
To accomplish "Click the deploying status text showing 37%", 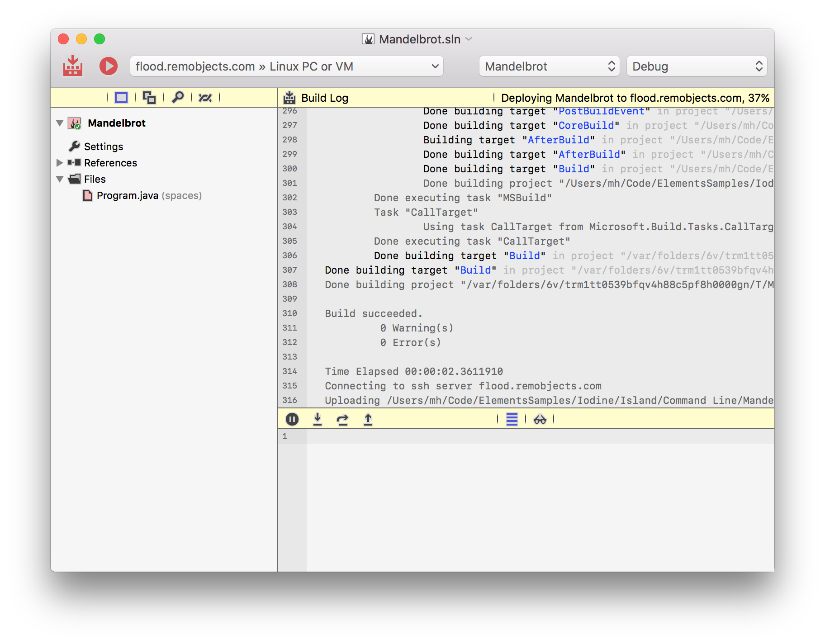I will tap(635, 98).
